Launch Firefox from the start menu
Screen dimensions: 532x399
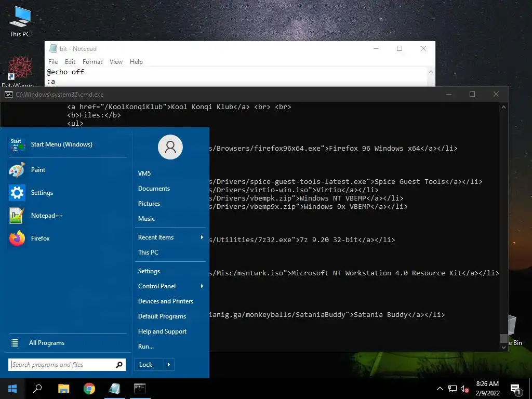(x=67, y=238)
